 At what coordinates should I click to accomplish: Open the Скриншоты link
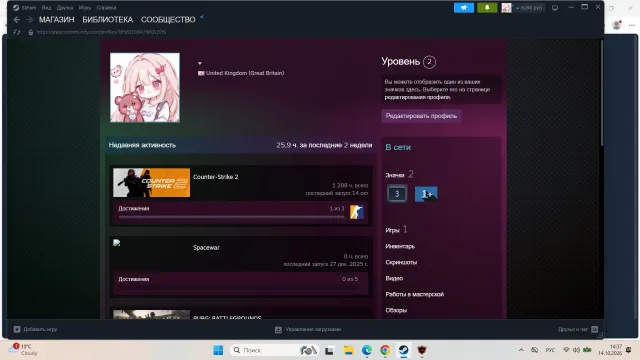pyautogui.click(x=401, y=262)
